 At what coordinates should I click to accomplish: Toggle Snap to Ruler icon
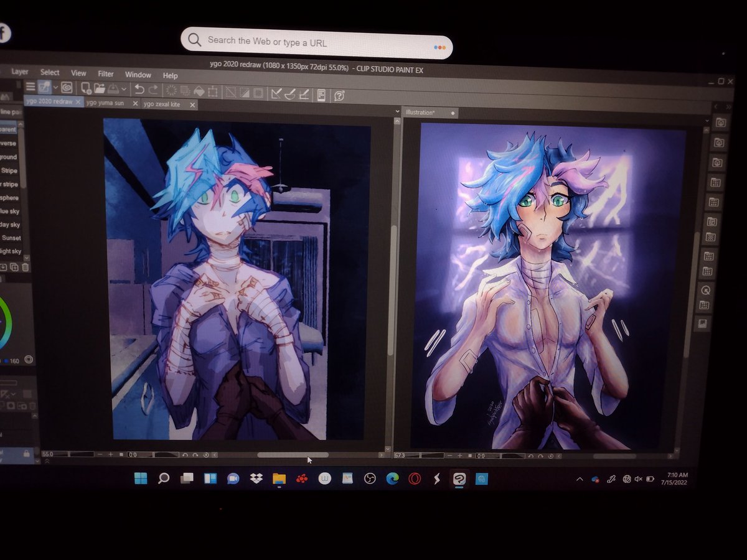pyautogui.click(x=276, y=93)
